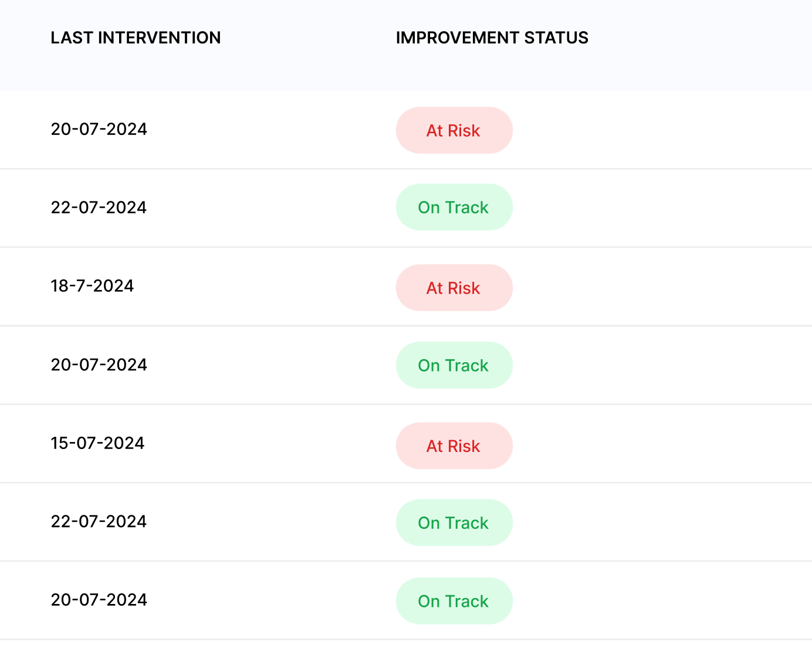Click the IMPROVEMENT STATUS column header
Screen dimensions: 812x648
pyautogui.click(x=492, y=38)
